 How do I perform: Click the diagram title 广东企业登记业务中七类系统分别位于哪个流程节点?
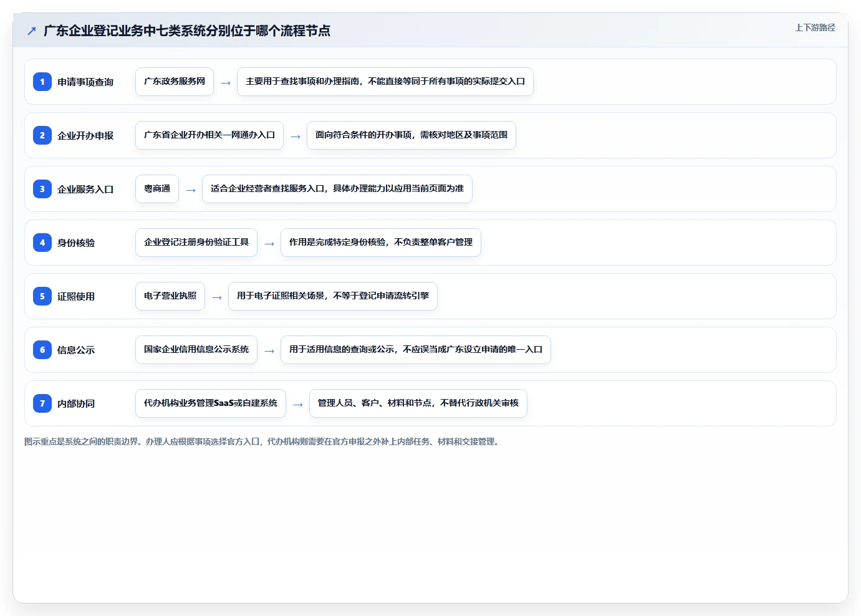click(187, 31)
